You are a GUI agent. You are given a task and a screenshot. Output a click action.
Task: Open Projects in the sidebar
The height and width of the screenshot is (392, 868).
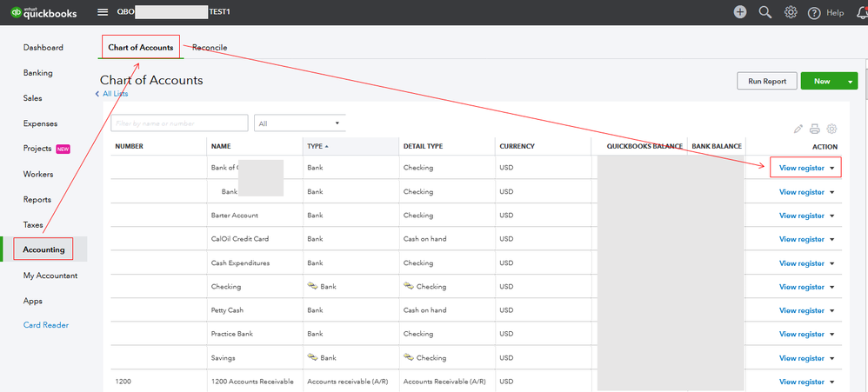[37, 148]
